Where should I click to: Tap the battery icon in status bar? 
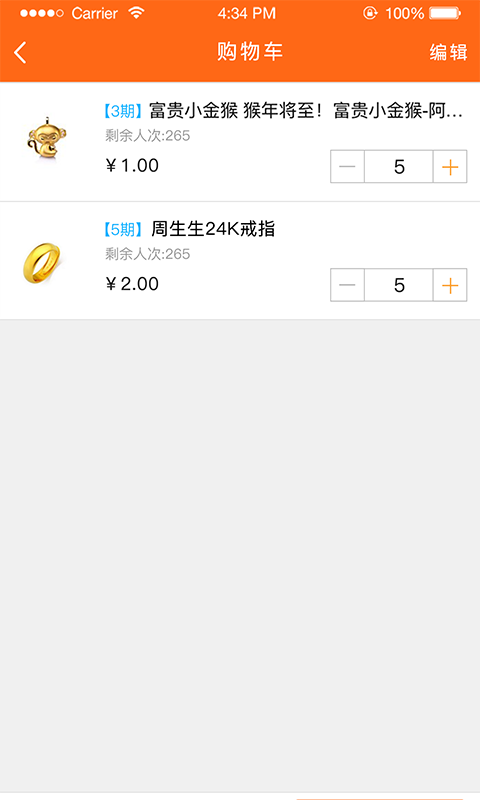pyautogui.click(x=445, y=13)
